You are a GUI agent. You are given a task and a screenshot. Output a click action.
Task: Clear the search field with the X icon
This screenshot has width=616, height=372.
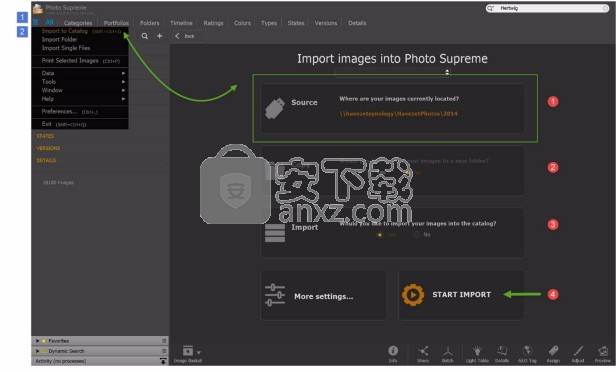pyautogui.click(x=605, y=8)
